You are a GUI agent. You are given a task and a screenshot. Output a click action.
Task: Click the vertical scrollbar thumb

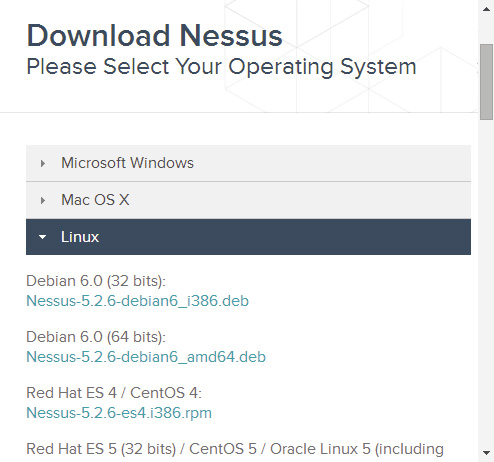pos(486,82)
